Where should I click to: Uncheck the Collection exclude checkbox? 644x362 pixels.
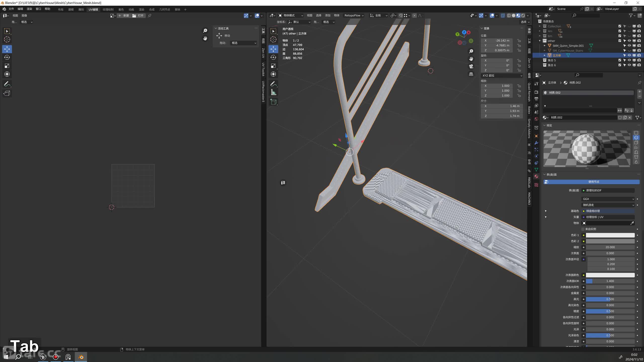click(620, 26)
